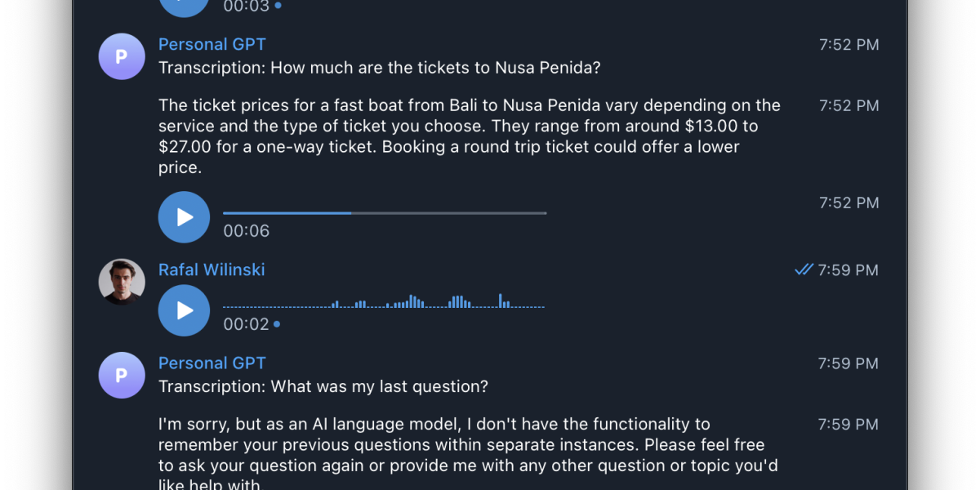Open Rafal Wilinski's profile photo

click(122, 282)
